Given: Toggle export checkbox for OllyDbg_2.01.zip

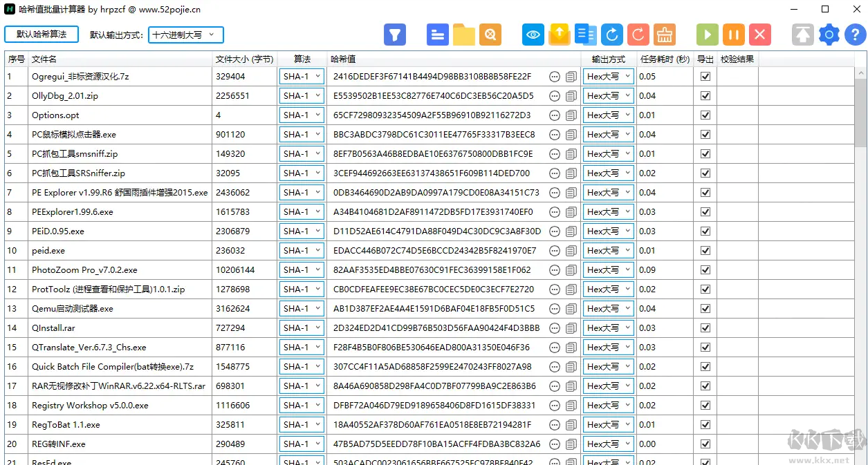Looking at the screenshot, I should [705, 96].
